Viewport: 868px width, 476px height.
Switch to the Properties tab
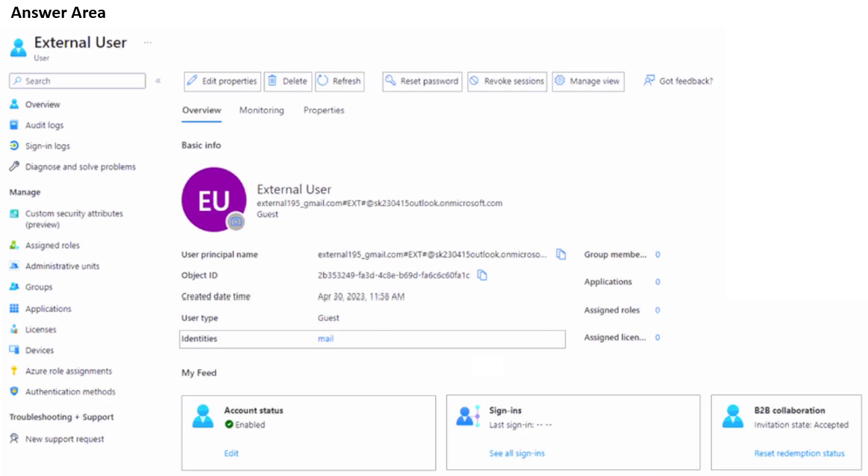click(x=324, y=110)
